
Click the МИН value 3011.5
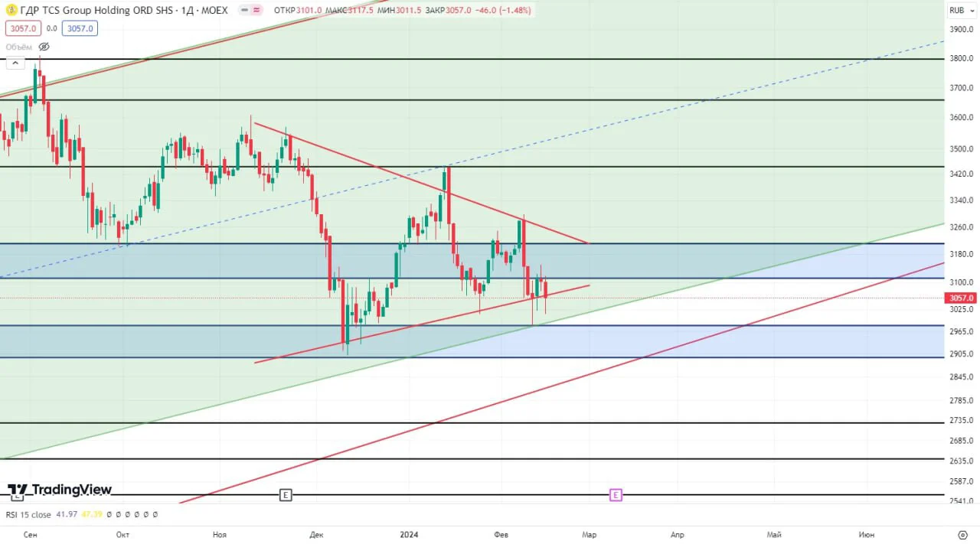tap(409, 11)
